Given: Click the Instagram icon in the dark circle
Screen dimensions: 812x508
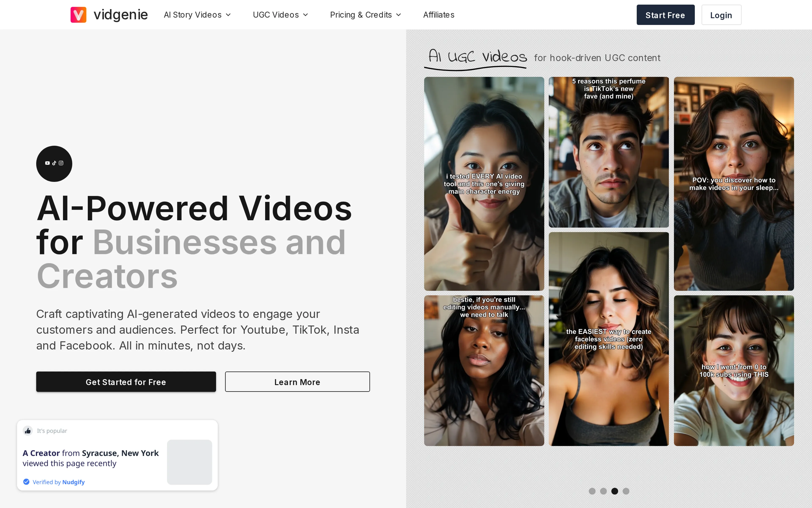Looking at the screenshot, I should tap(61, 163).
